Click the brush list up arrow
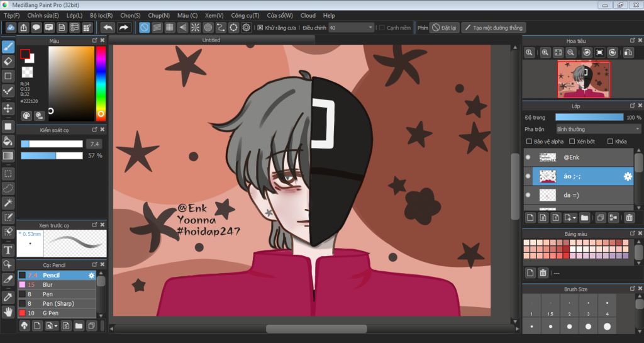Image resolution: width=644 pixels, height=343 pixels. click(101, 273)
